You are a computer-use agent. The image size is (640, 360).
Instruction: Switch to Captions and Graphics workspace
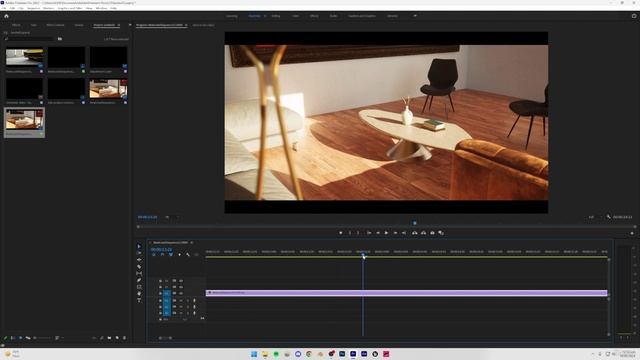[x=362, y=16]
